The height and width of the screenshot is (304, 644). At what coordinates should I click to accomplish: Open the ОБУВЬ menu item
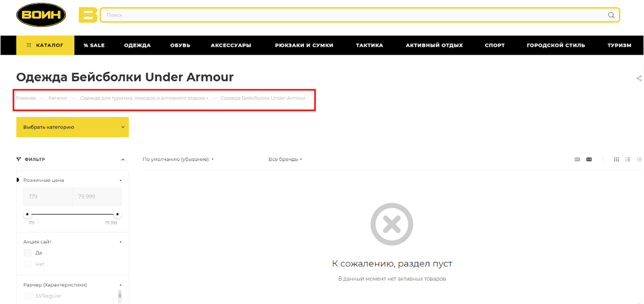click(x=180, y=45)
